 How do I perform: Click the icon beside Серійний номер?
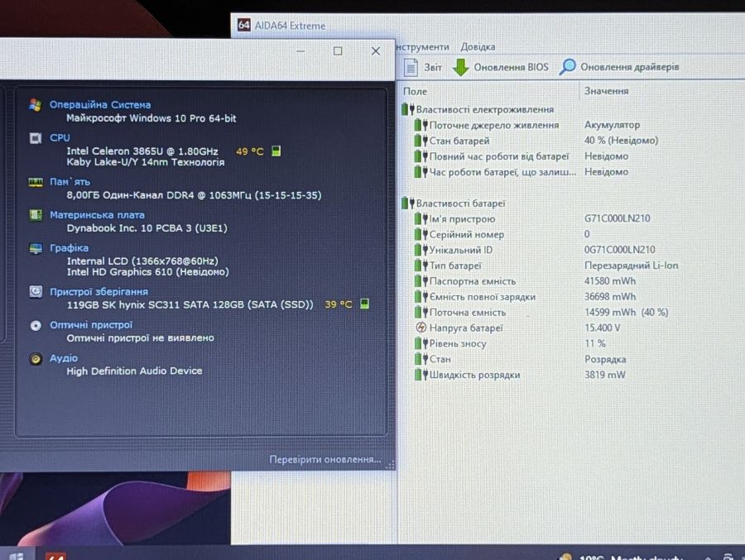click(421, 235)
